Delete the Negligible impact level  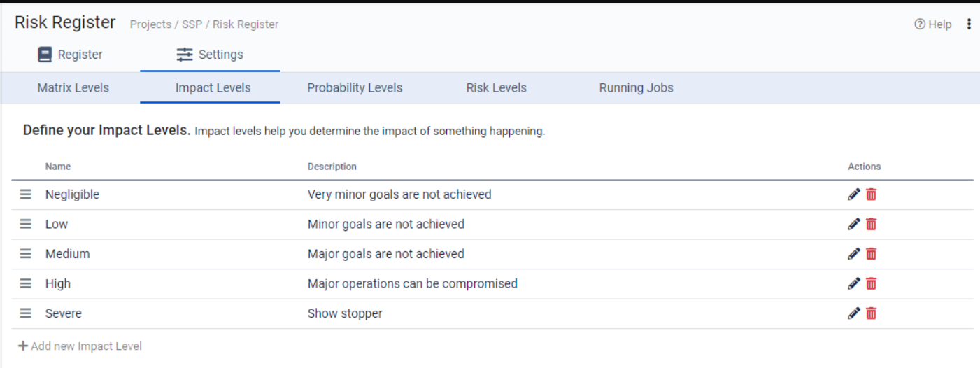click(871, 194)
